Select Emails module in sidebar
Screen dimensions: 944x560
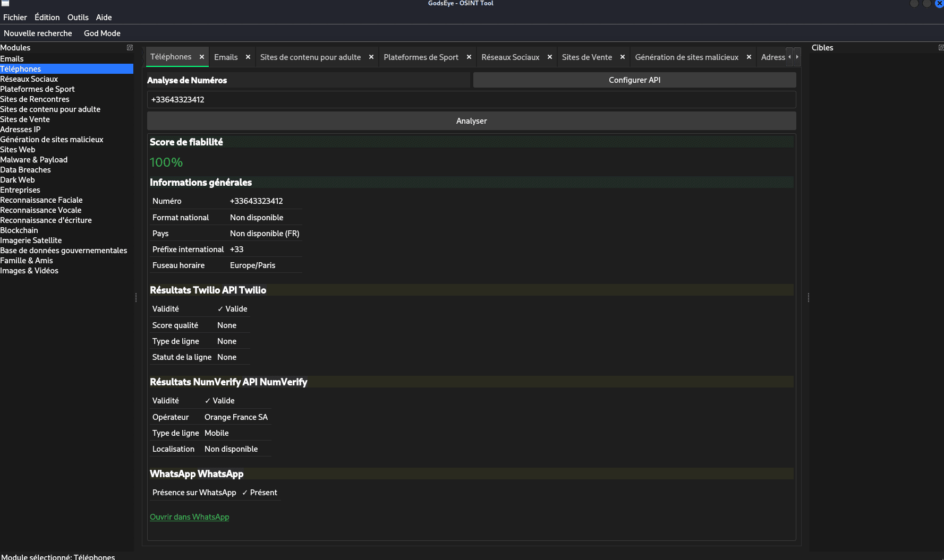tap(66, 59)
